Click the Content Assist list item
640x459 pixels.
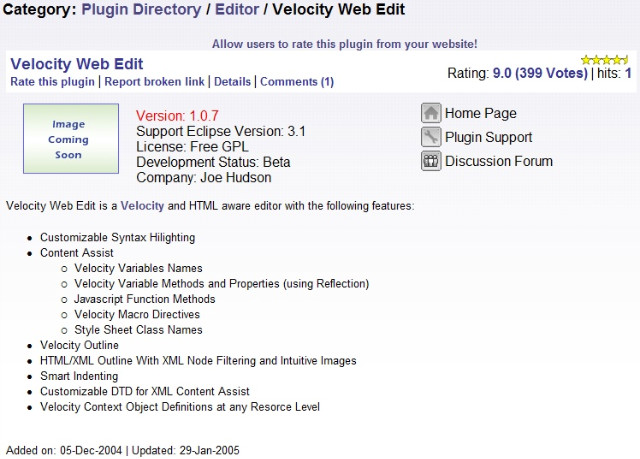coord(77,253)
